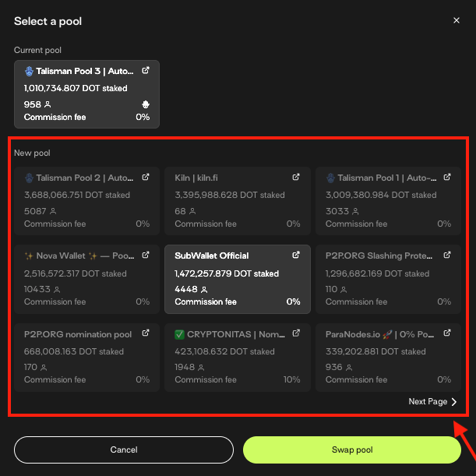Click the Current pool heading
This screenshot has width=476, height=476.
point(37,50)
